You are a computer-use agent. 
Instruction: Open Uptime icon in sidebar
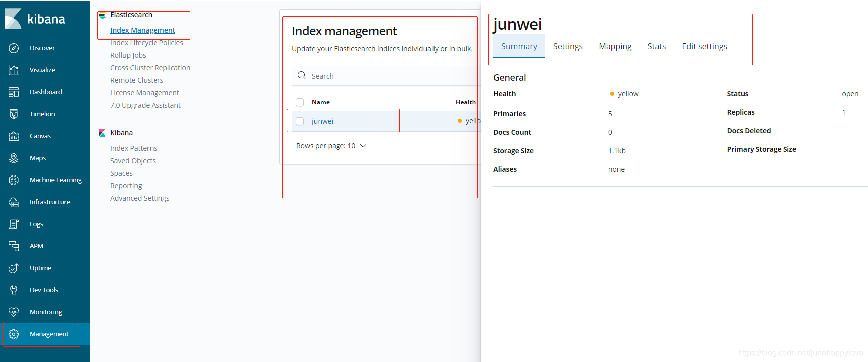click(x=14, y=268)
